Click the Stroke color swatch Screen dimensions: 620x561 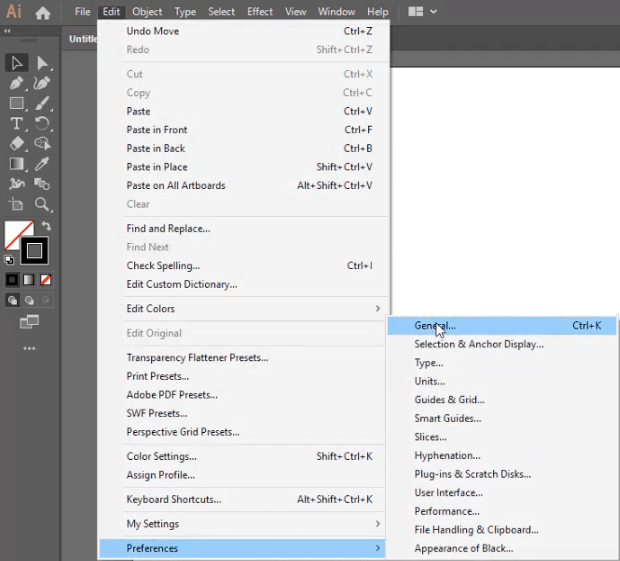click(35, 250)
